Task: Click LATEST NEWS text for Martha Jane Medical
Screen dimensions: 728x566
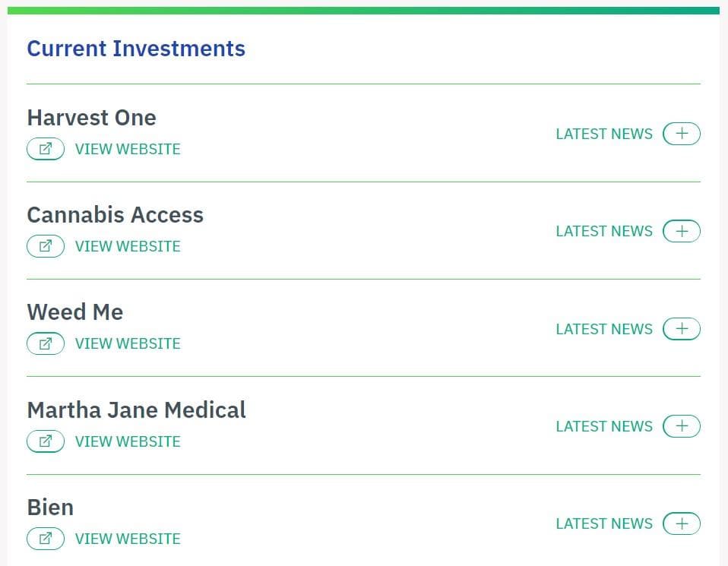Action: [x=604, y=426]
